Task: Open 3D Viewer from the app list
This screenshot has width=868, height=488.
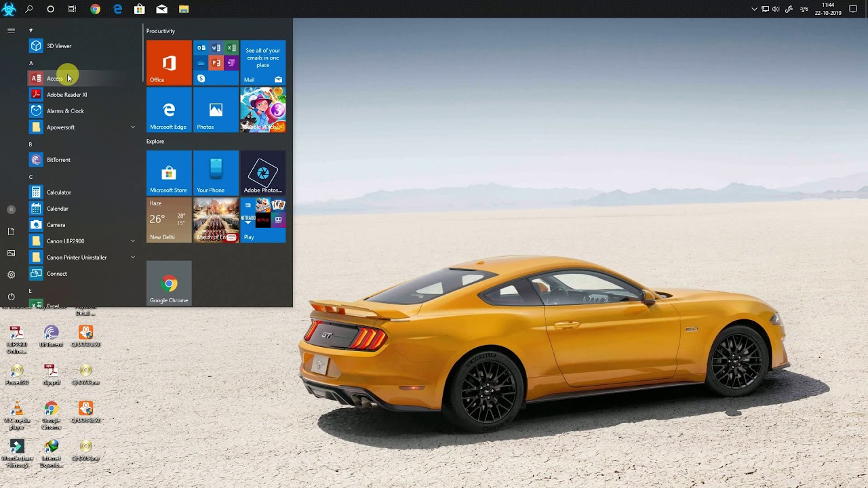Action: 81,46
